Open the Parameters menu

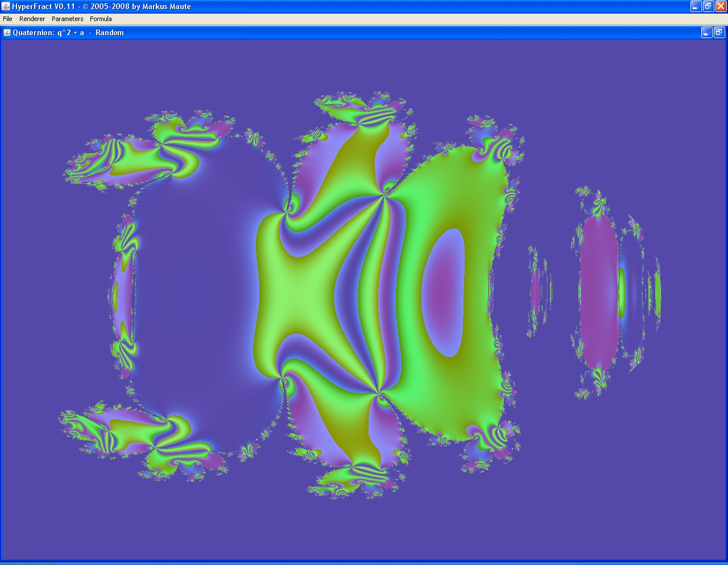click(67, 19)
